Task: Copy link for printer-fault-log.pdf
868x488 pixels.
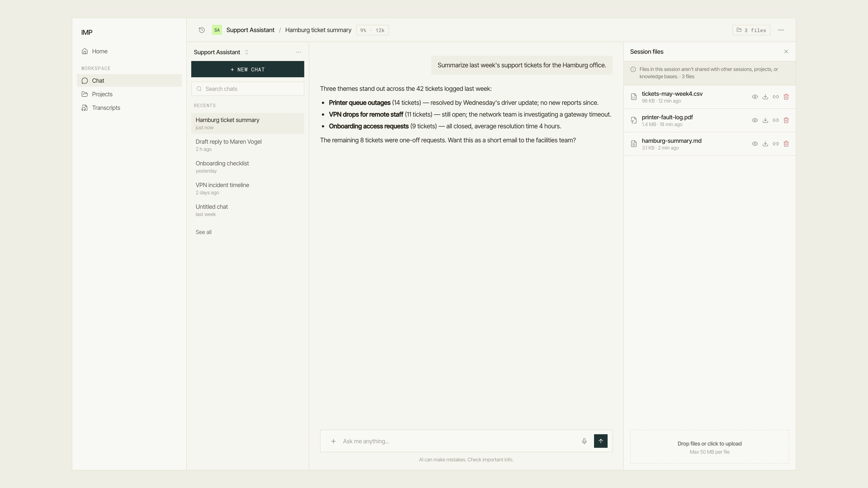Action: [x=776, y=120]
